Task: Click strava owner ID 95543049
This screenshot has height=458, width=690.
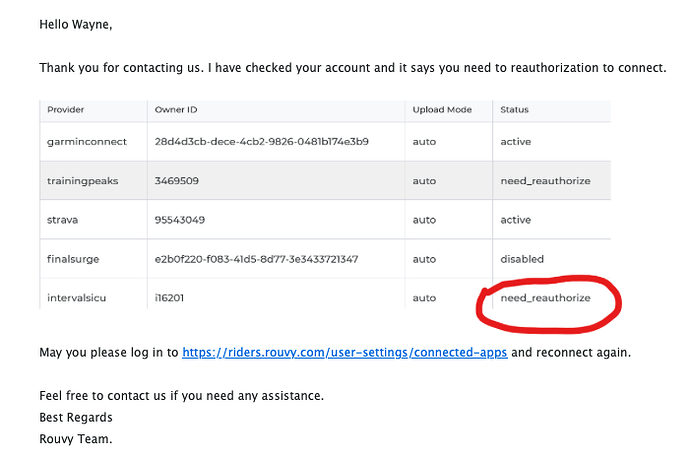Action: tap(180, 220)
